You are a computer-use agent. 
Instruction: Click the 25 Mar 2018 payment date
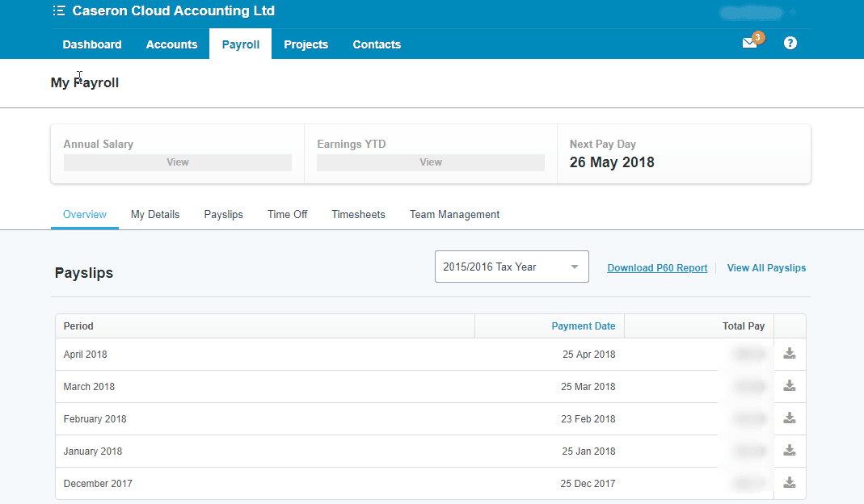[588, 387]
